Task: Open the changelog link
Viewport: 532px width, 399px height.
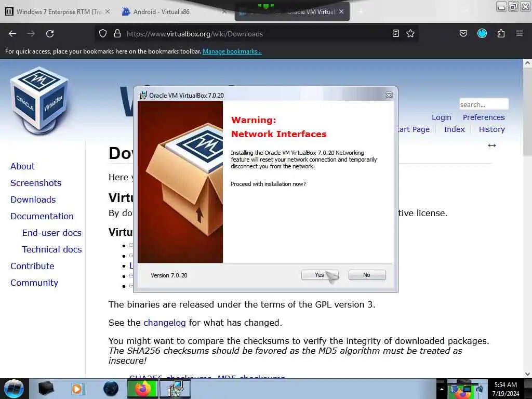Action: coord(165,323)
